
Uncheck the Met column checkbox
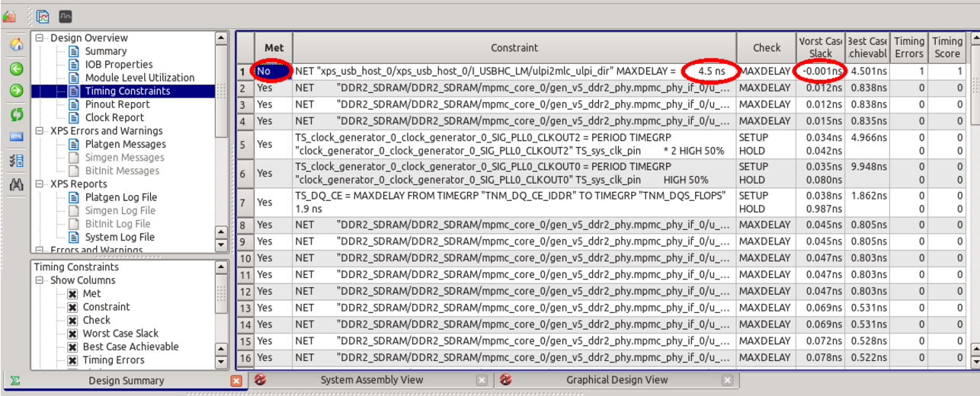72,294
